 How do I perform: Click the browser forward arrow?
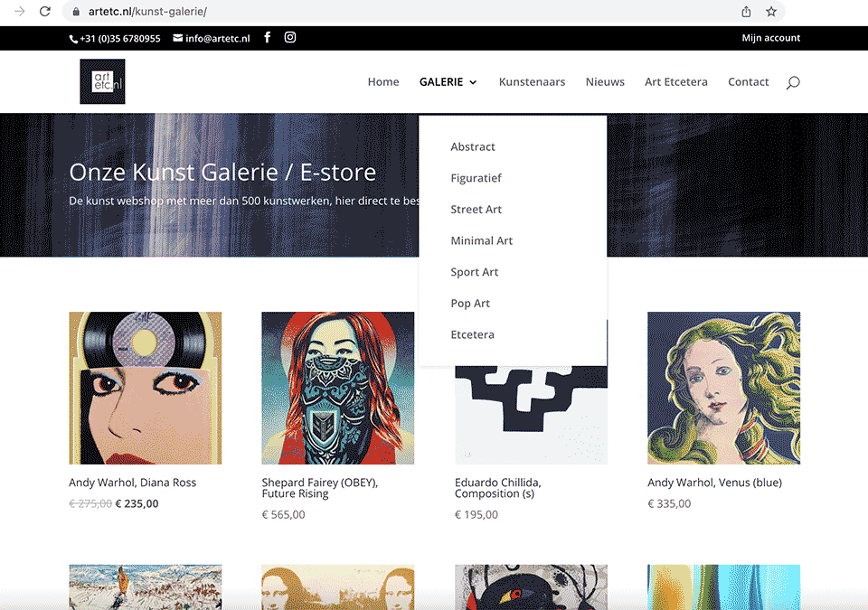[x=20, y=11]
